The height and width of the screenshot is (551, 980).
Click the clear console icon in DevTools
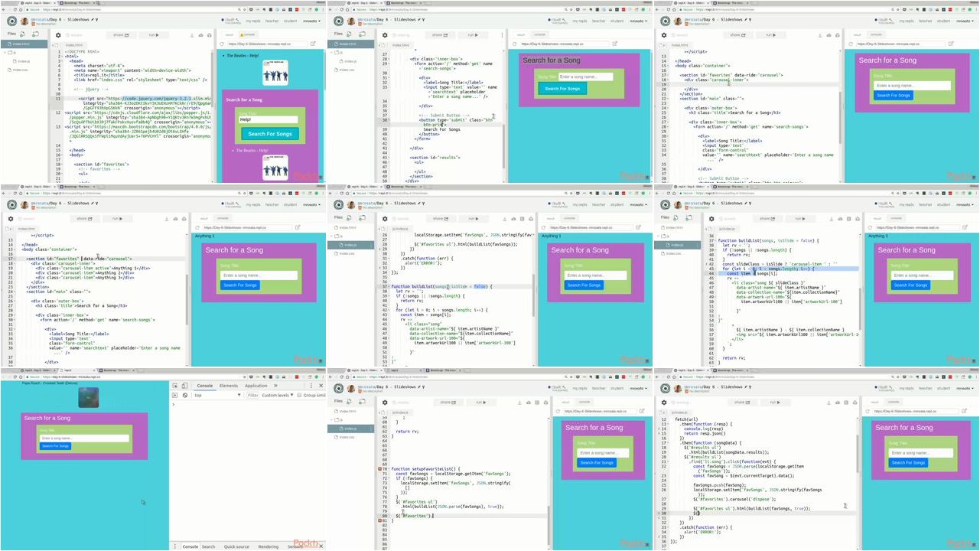pos(185,395)
